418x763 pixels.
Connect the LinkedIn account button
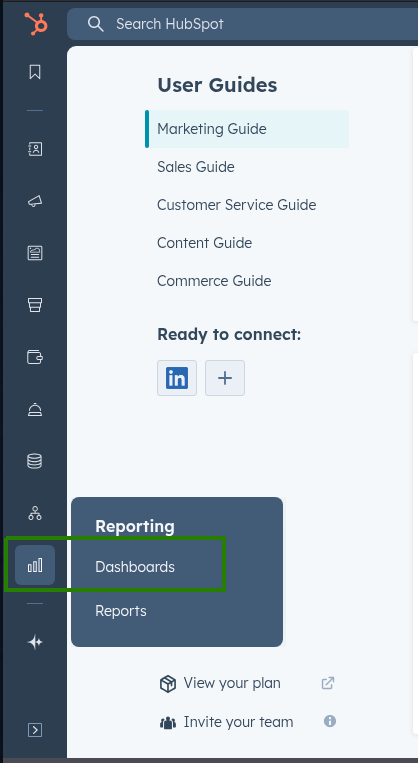click(177, 378)
